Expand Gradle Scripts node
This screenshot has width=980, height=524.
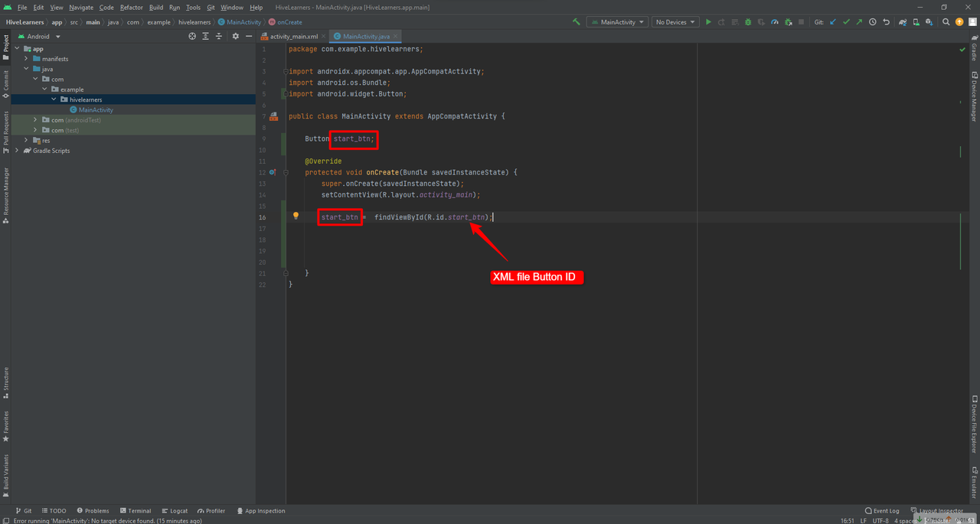pos(17,151)
